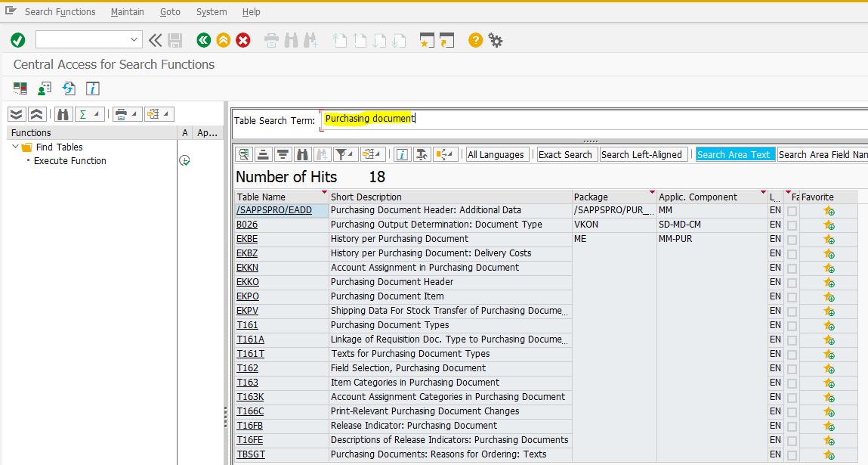
Task: Click into the Table Search Term field
Action: click(589, 119)
